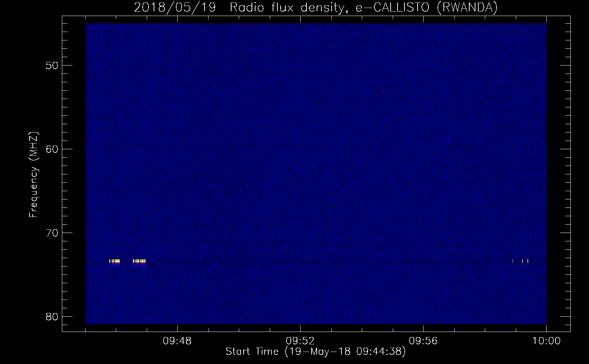Click the second bright burst before 09:47

(139, 261)
